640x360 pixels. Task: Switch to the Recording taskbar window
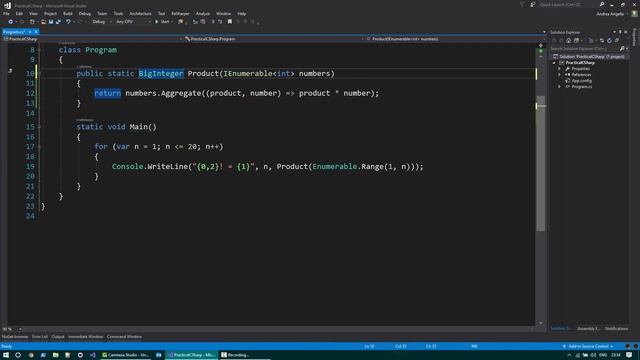245,355
